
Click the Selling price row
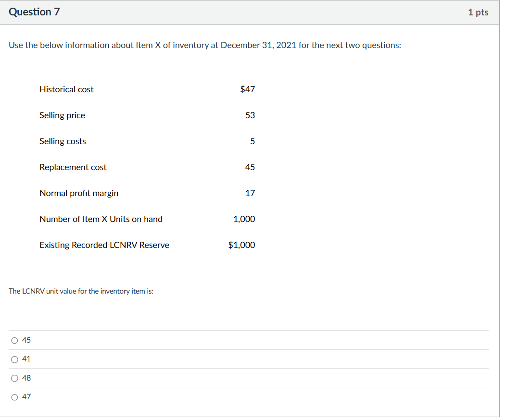(x=62, y=115)
